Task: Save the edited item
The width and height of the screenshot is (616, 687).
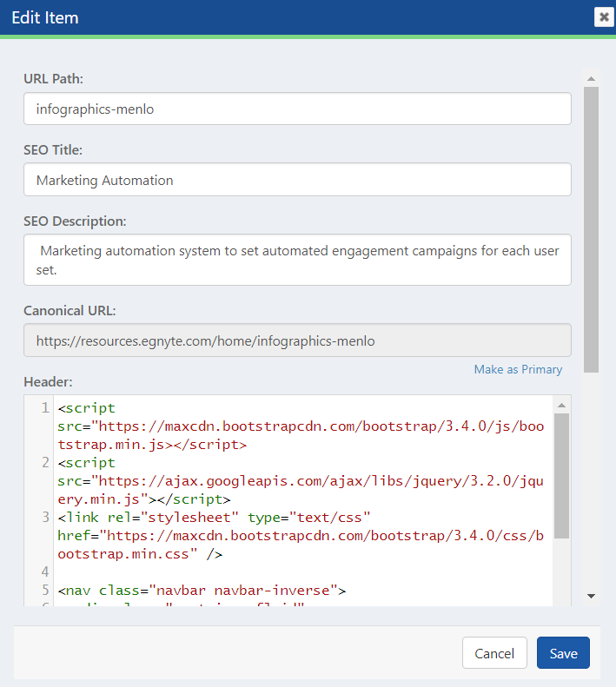Action: (x=563, y=653)
